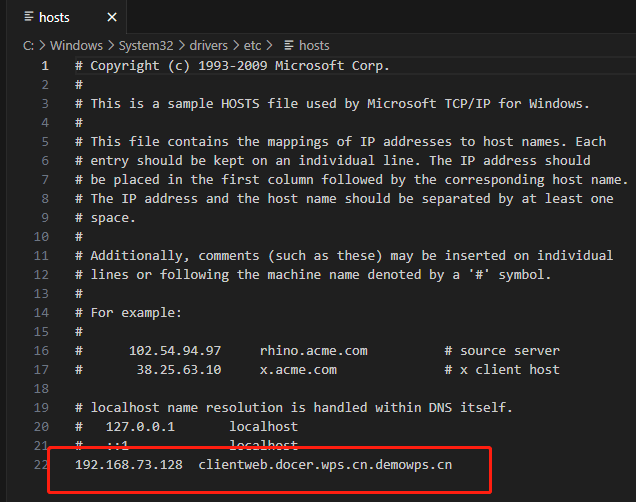Click the hosts file breadcrumb item

(314, 45)
